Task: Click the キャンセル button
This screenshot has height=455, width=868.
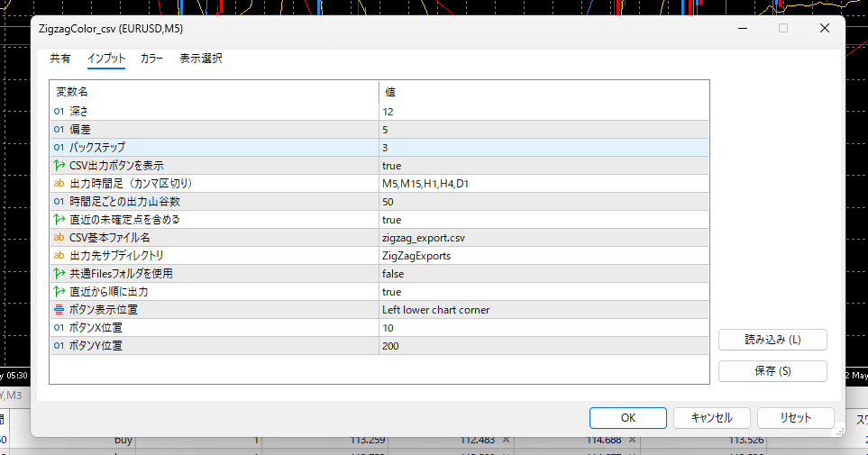Action: pyautogui.click(x=712, y=418)
